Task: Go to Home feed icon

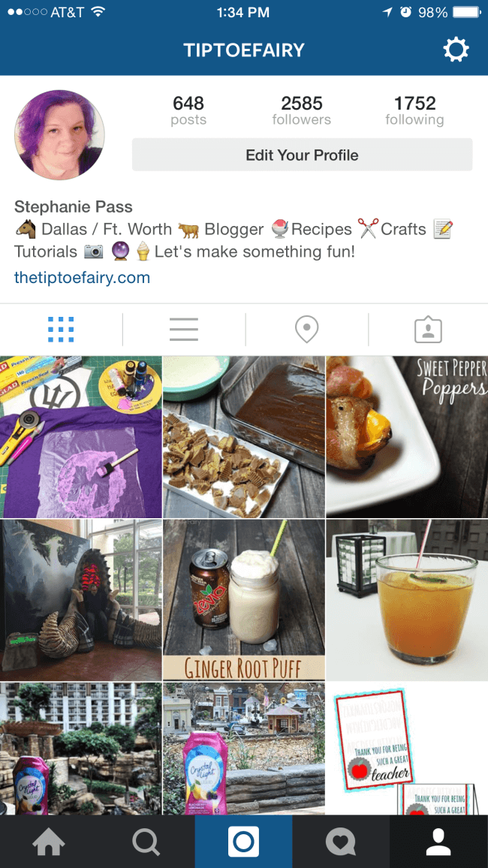Action: (49, 842)
